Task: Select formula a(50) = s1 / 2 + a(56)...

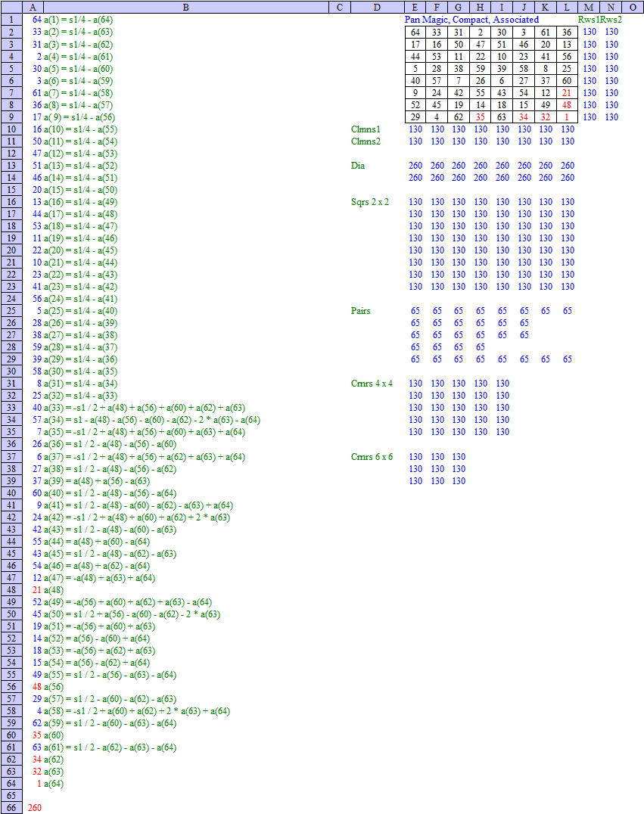Action: [132, 614]
